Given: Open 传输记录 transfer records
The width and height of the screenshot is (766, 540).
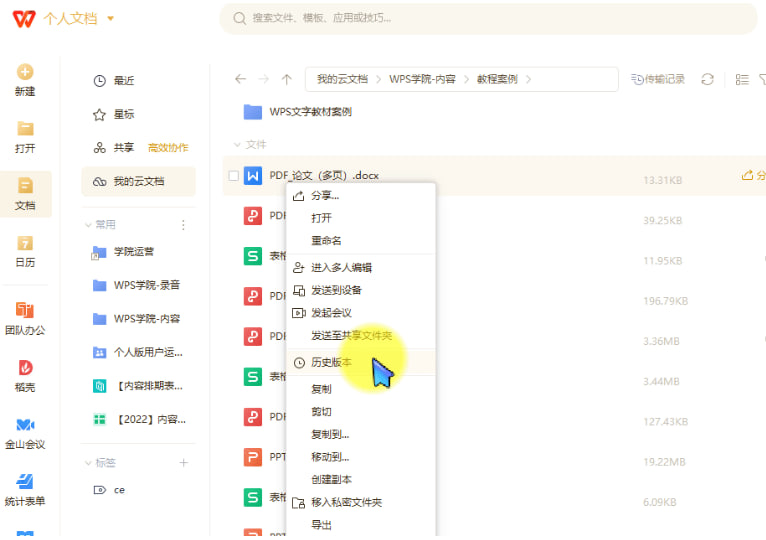Looking at the screenshot, I should click(x=658, y=79).
